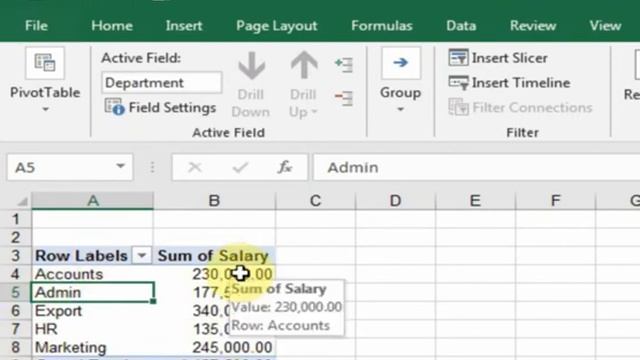Click the formula bar options dots
The width and height of the screenshot is (640, 360).
(152, 167)
